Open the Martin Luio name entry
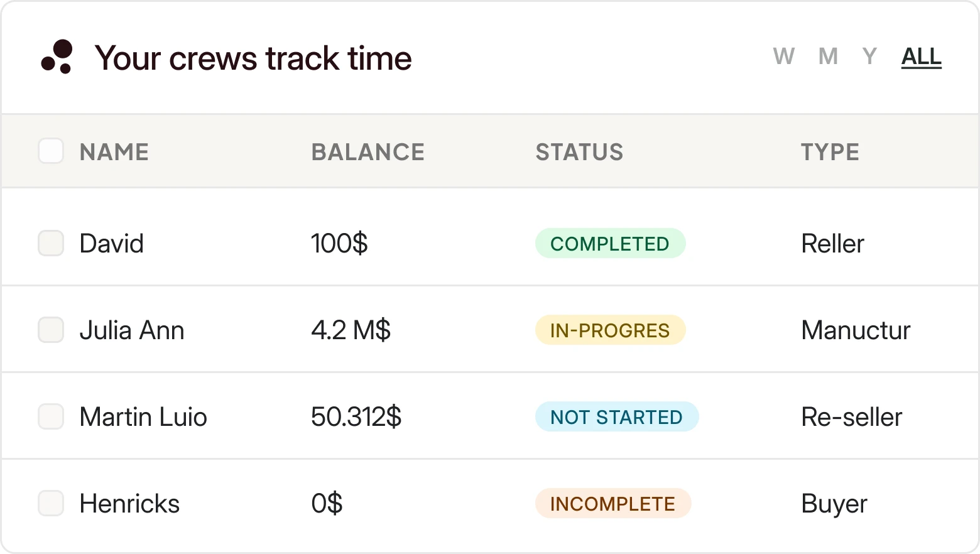This screenshot has width=980, height=554. click(x=143, y=417)
